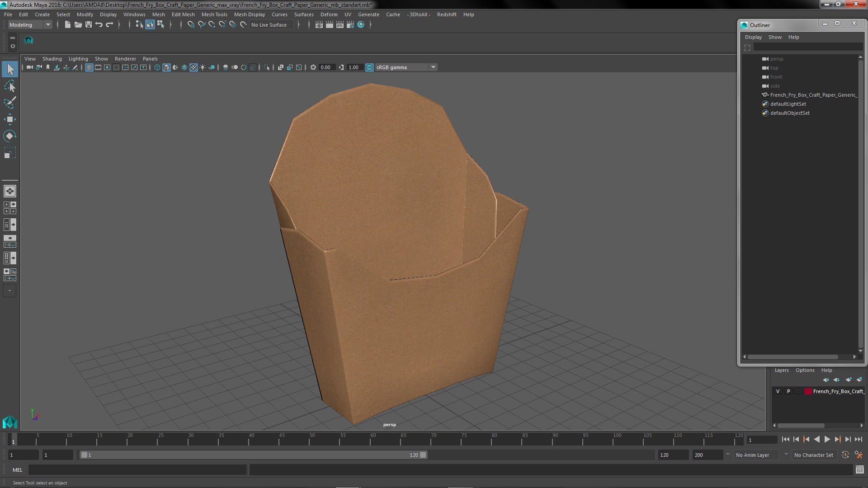Choose the Paint selection tool
This screenshot has width=868, height=488.
click(x=9, y=103)
